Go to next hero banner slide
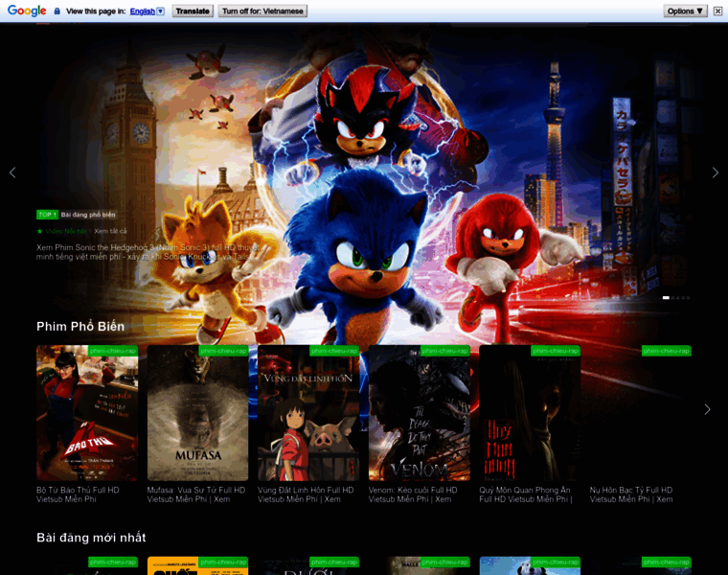Viewport: 728px width, 575px height. pyautogui.click(x=715, y=172)
